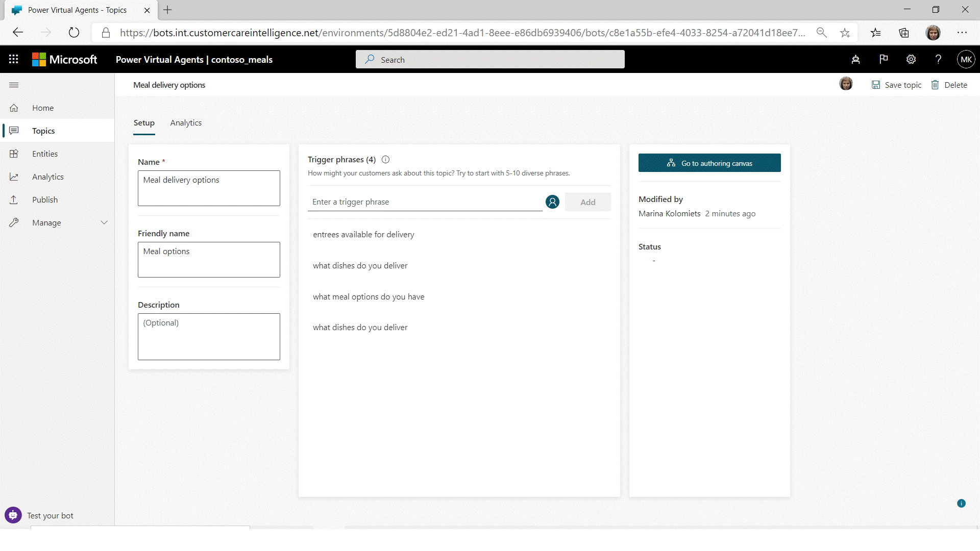Click the MK account avatar
980x551 pixels.
[x=966, y=59]
